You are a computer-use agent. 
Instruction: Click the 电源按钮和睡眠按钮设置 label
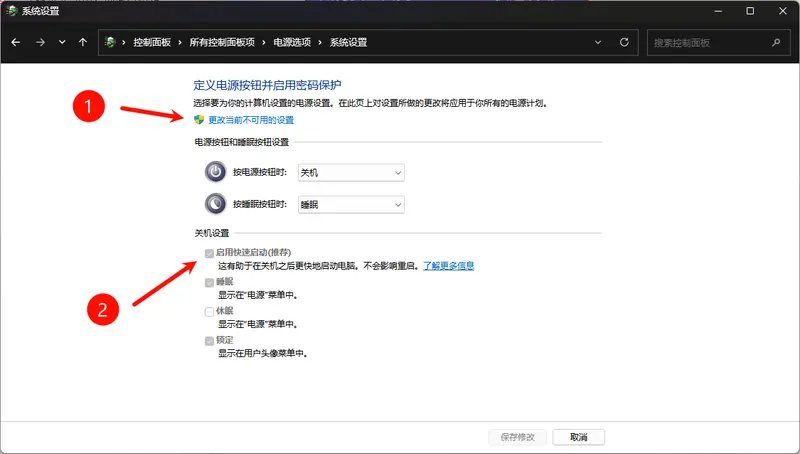tap(242, 142)
